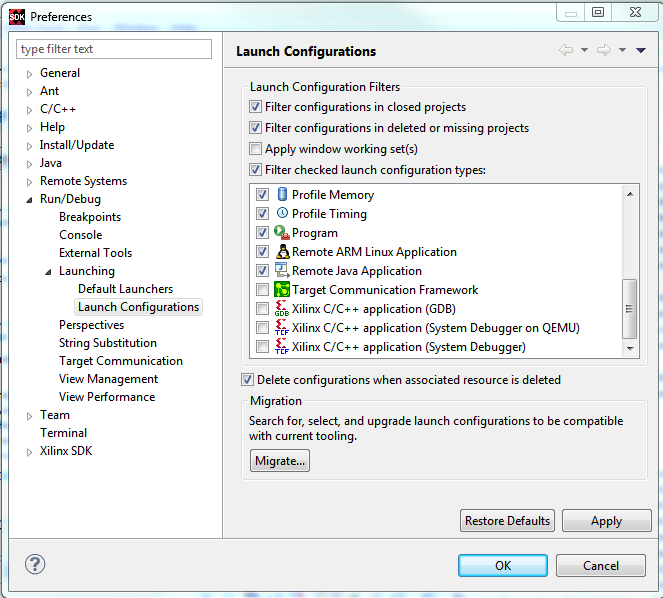This screenshot has width=663, height=598.
Task: Click the Remote ARM Linux penguin icon
Action: click(282, 252)
